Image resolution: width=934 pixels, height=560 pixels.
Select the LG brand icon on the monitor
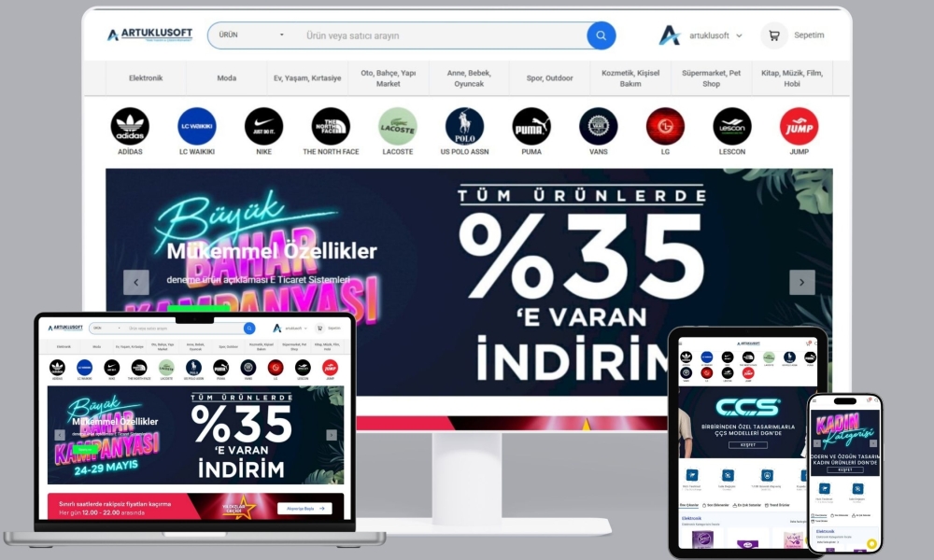point(665,126)
